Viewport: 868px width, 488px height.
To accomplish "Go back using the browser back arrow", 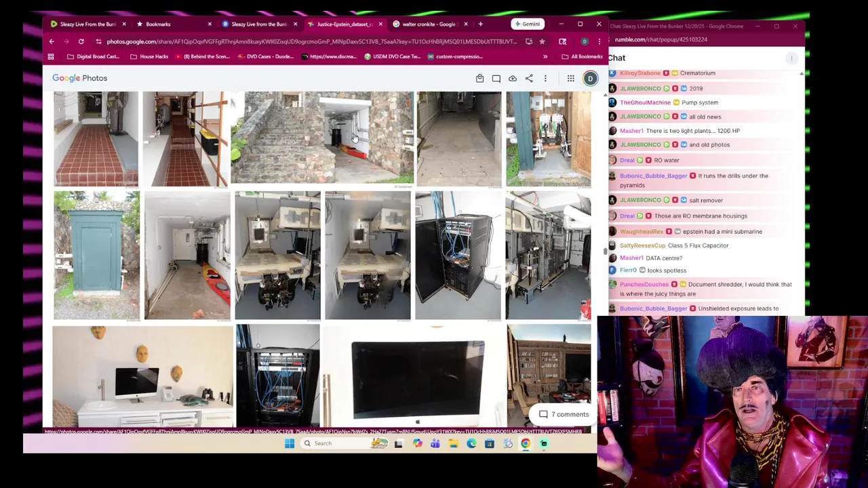I will [x=52, y=41].
